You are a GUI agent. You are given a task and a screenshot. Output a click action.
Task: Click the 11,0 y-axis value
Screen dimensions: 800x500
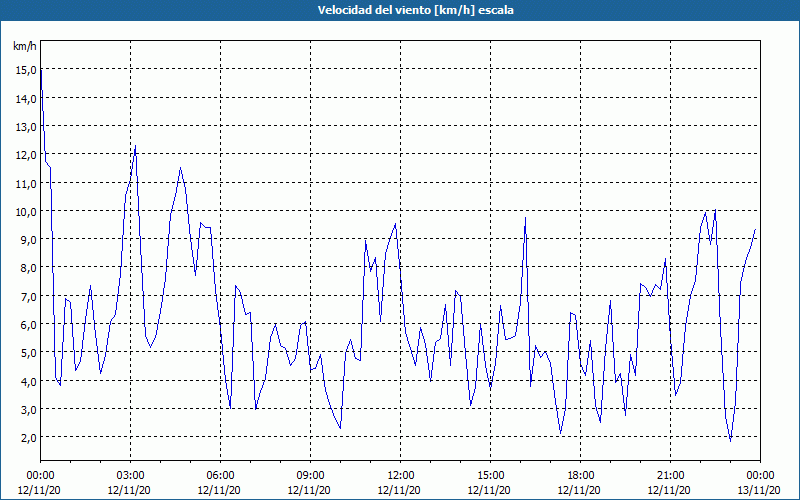tap(26, 184)
